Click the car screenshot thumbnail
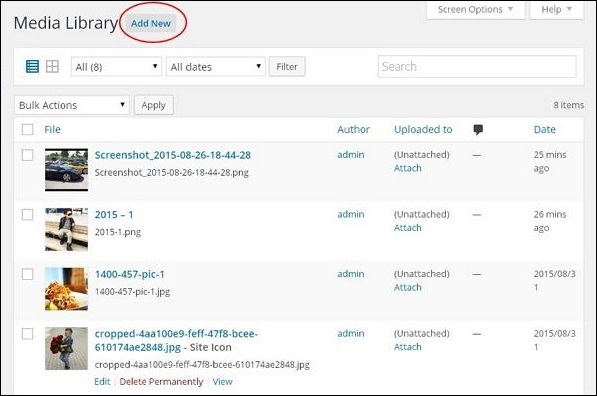 [x=67, y=170]
